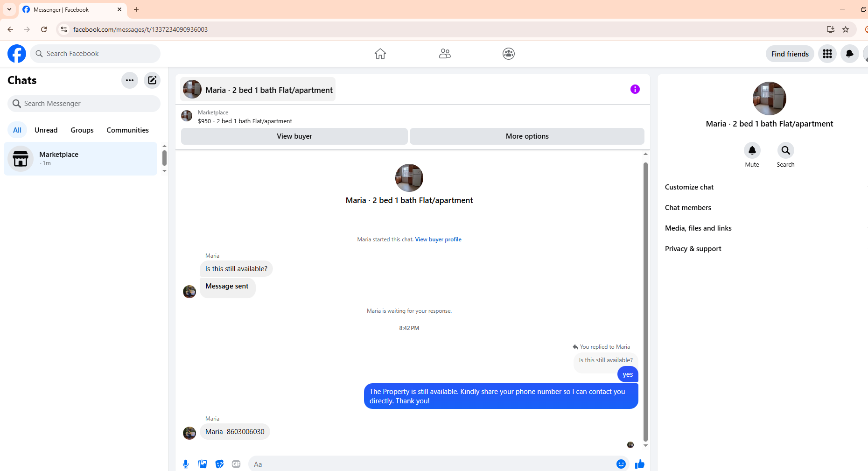Click message 'Maria 8603006030'
This screenshot has width=868, height=471.
coord(235,432)
